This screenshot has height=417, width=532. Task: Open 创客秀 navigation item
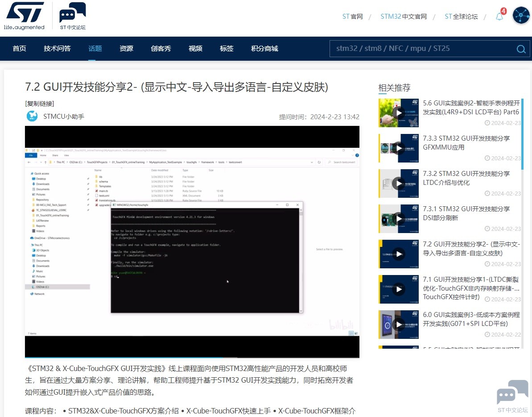coord(161,49)
